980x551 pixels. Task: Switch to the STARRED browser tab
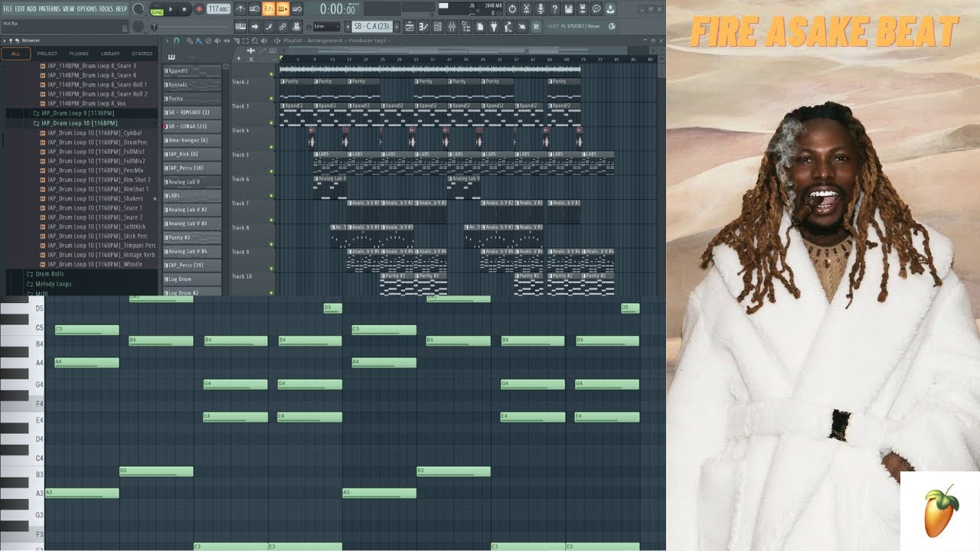click(142, 54)
